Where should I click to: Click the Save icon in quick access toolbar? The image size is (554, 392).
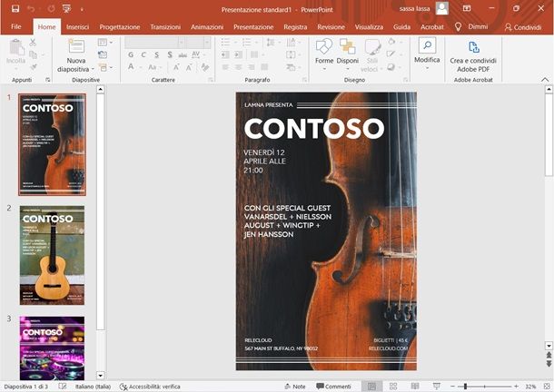pyautogui.click(x=15, y=8)
